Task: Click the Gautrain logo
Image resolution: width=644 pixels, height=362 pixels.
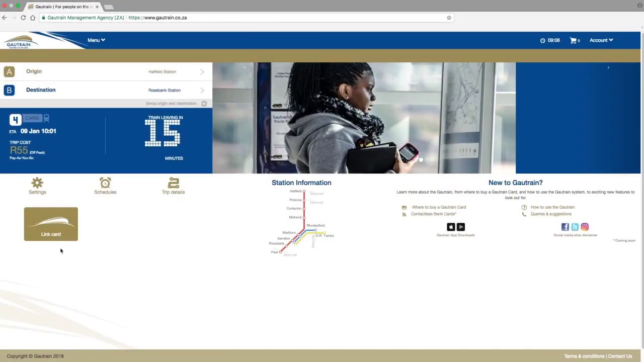Action: tap(20, 41)
